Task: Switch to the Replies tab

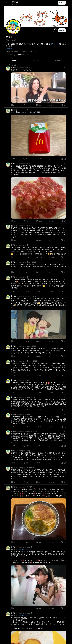Action: click(36, 61)
